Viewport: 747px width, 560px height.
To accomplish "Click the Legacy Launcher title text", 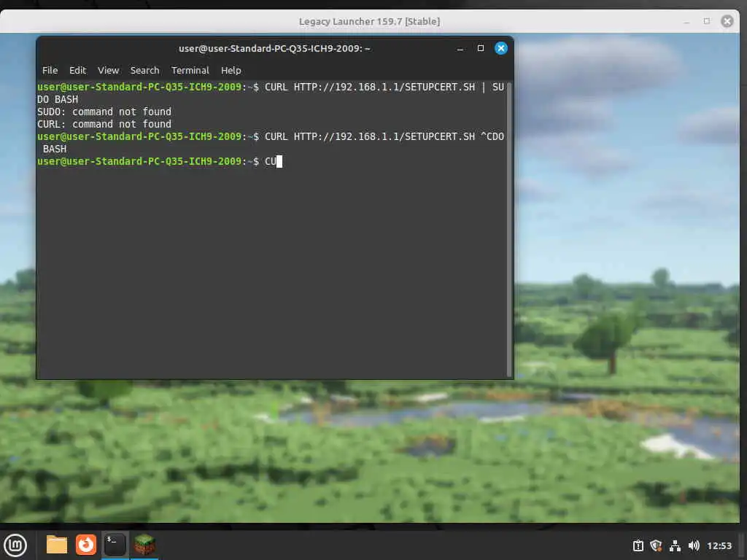I will pos(369,21).
